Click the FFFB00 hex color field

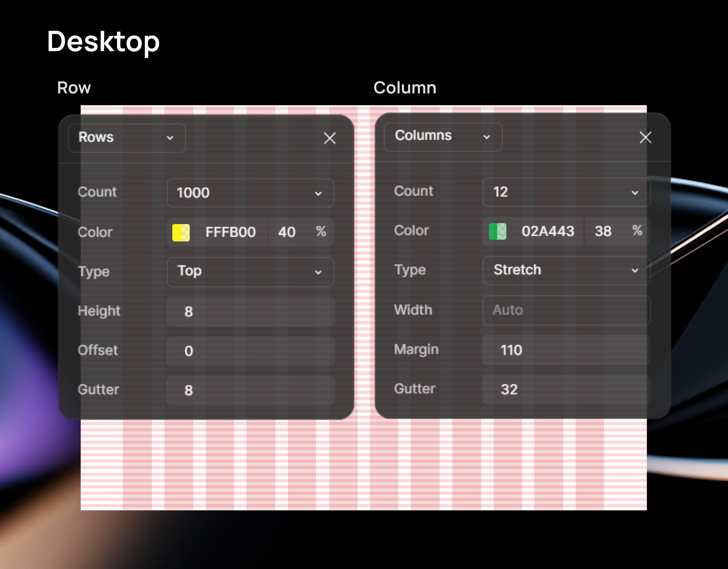pos(230,232)
